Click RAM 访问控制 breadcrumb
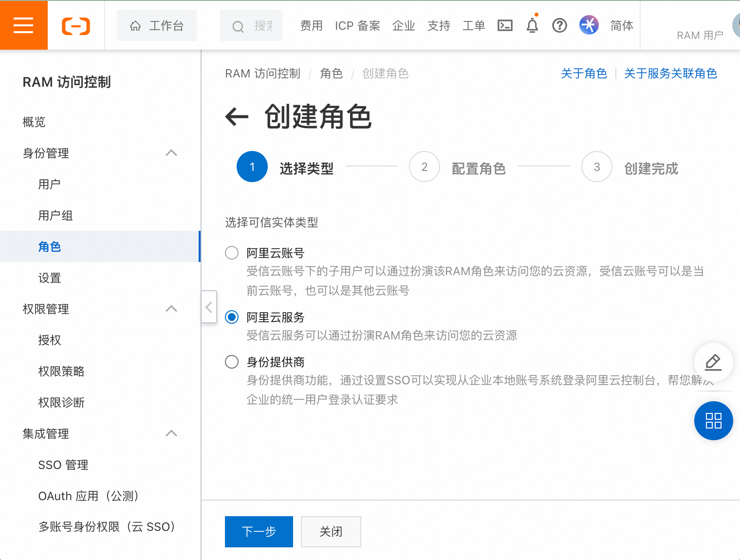The width and height of the screenshot is (740, 560). 263,74
